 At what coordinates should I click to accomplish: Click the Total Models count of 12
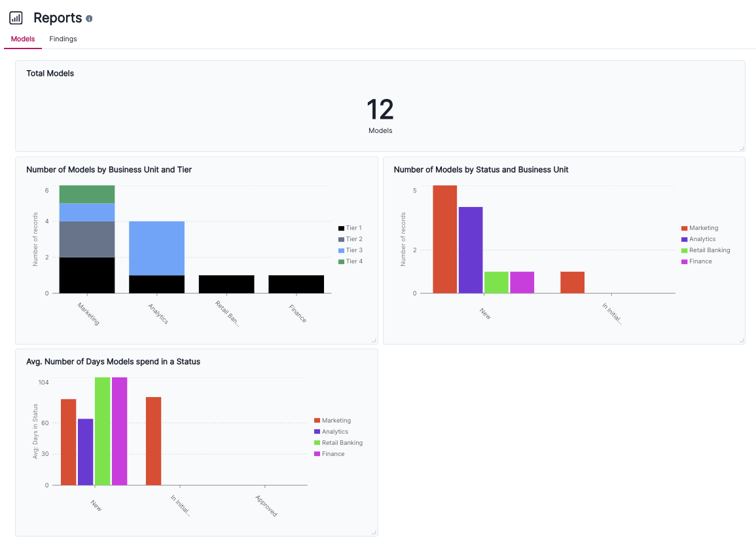(380, 109)
